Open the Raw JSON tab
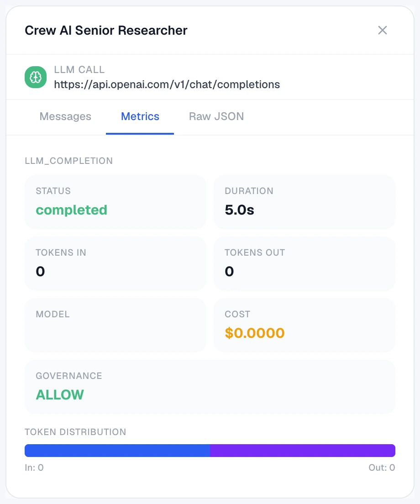This screenshot has height=504, width=420. (216, 116)
